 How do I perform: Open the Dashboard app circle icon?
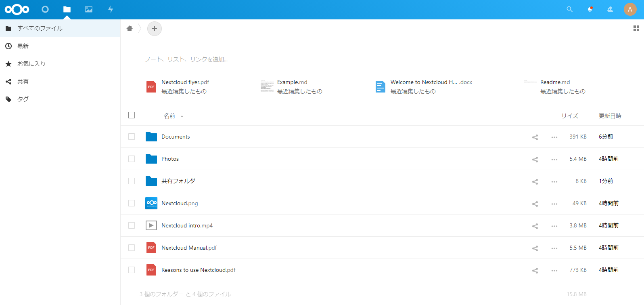[45, 9]
